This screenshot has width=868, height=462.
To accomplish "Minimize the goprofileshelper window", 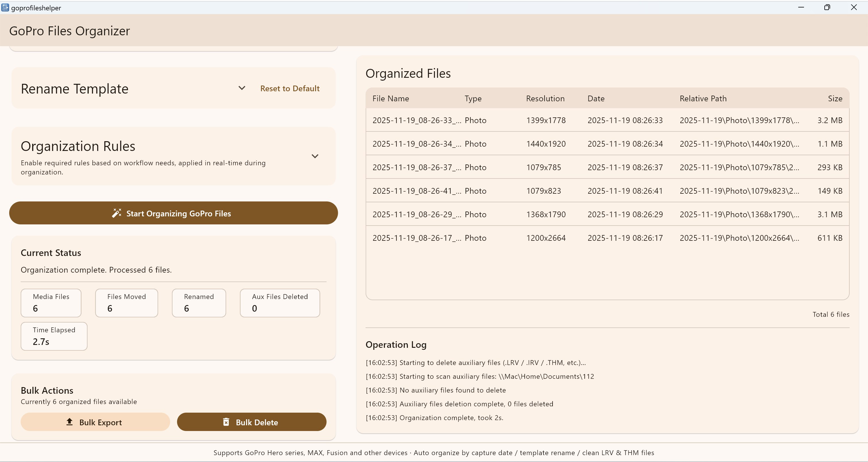I will click(801, 7).
